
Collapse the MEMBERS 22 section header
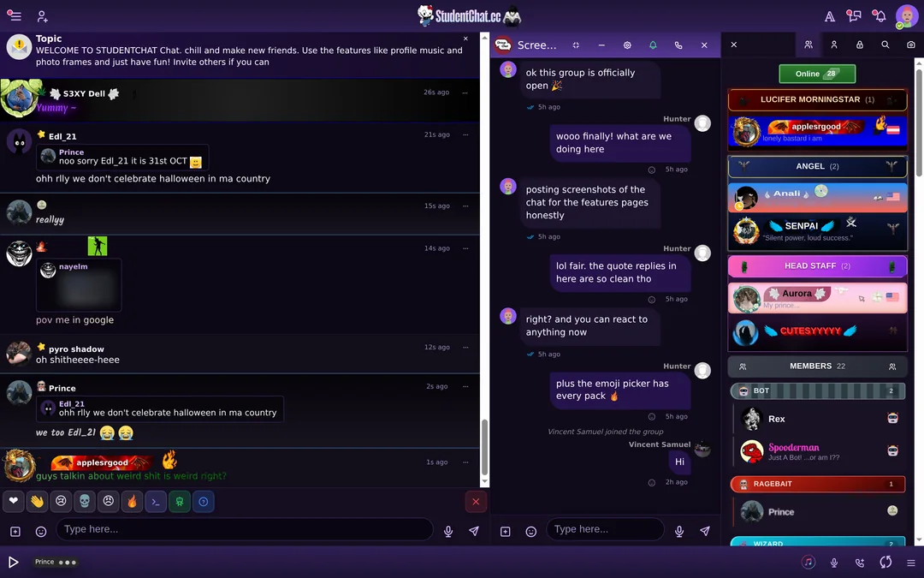(x=817, y=366)
